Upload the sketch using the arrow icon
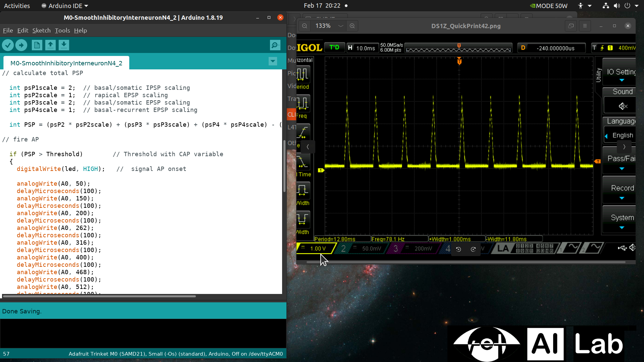 (x=21, y=45)
